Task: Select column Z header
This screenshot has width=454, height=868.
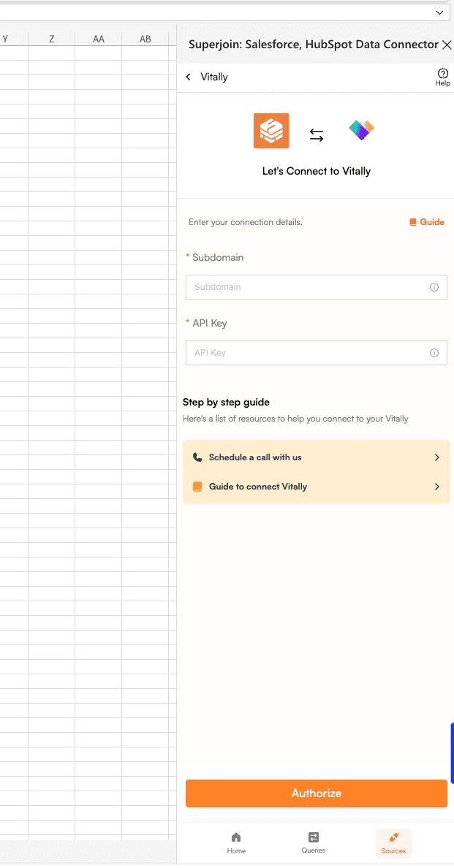Action: (x=51, y=39)
